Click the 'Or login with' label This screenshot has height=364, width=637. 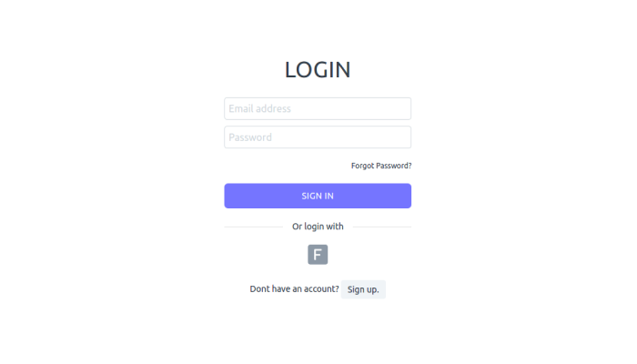pos(318,227)
